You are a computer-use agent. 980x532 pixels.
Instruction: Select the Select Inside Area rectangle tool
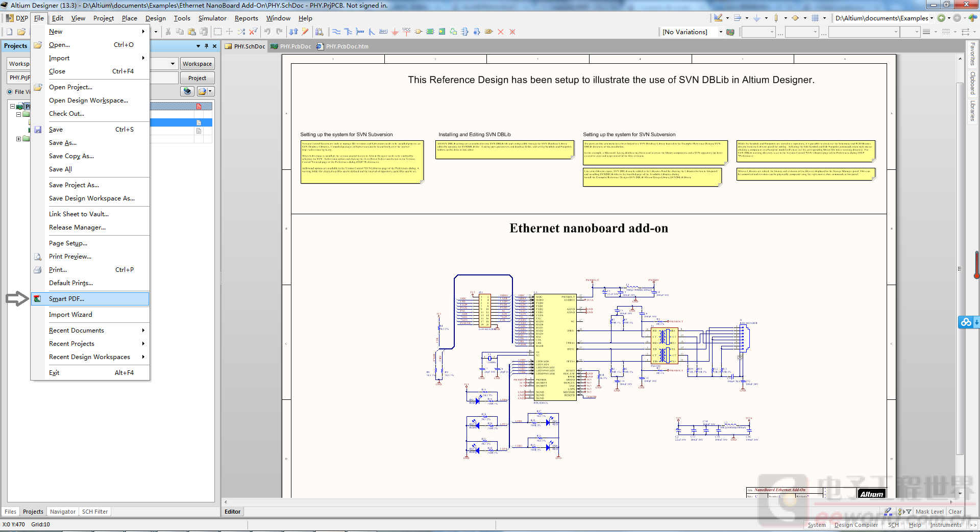pyautogui.click(x=217, y=32)
